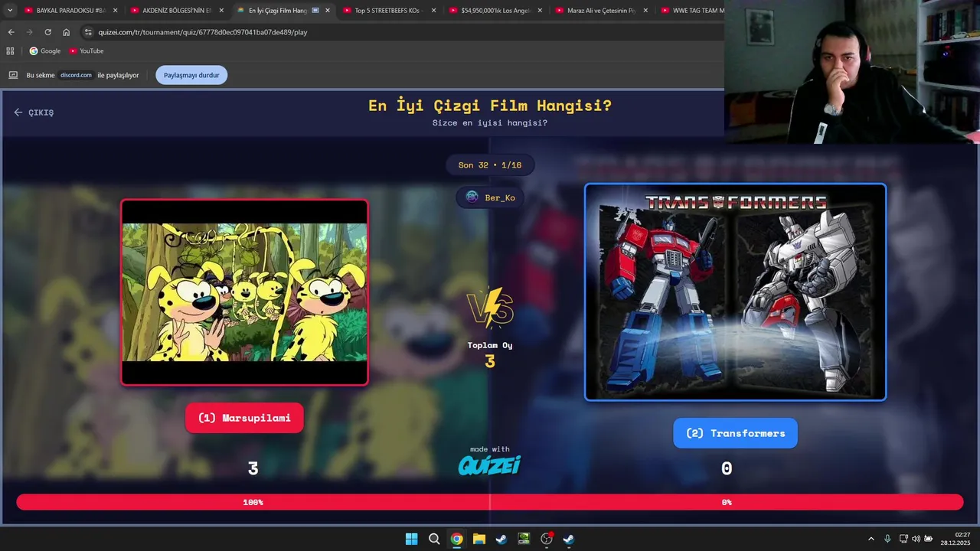The width and height of the screenshot is (980, 551).
Task: Click the browser forward arrow
Action: tap(29, 32)
